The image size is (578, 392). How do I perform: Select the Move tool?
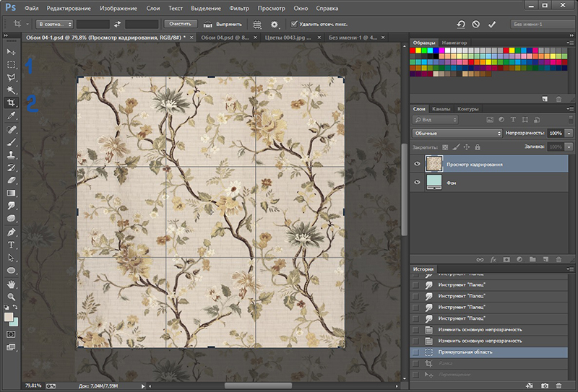point(11,53)
